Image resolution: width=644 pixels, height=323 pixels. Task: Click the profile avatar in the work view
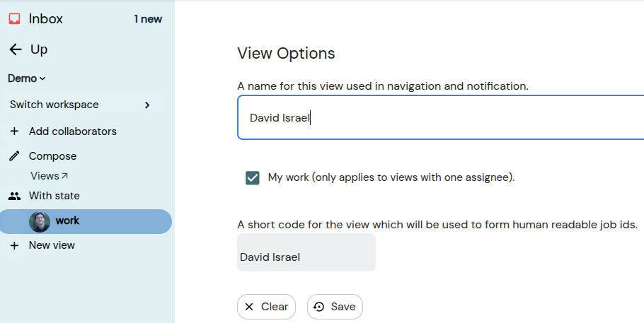tap(40, 222)
